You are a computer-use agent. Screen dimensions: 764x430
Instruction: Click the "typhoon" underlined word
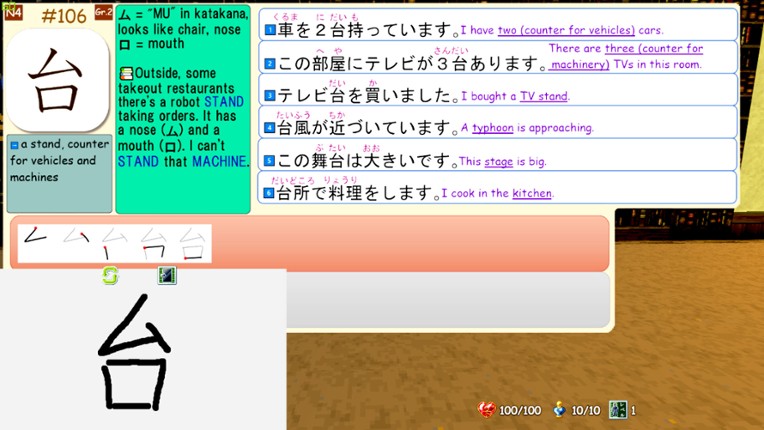tap(493, 128)
